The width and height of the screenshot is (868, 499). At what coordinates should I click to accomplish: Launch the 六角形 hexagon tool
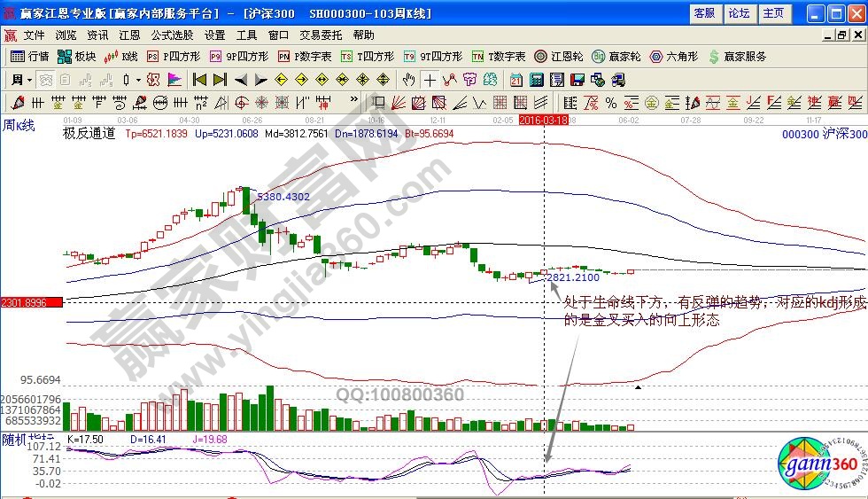(673, 57)
